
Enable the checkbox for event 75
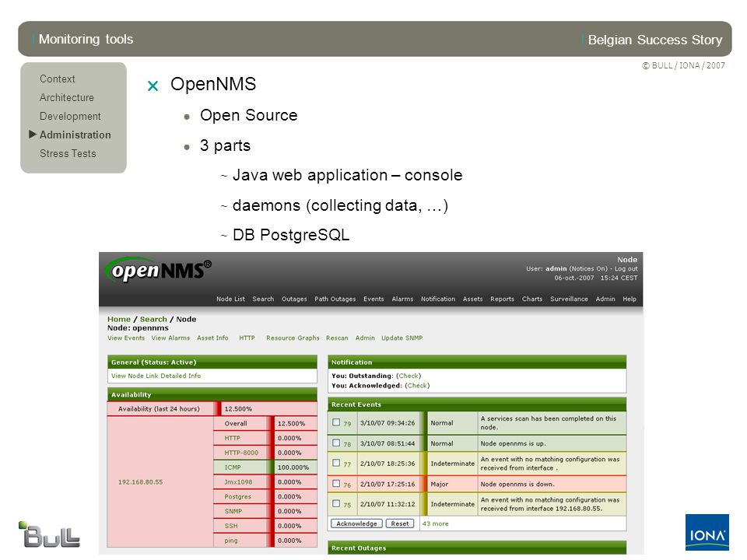(336, 503)
